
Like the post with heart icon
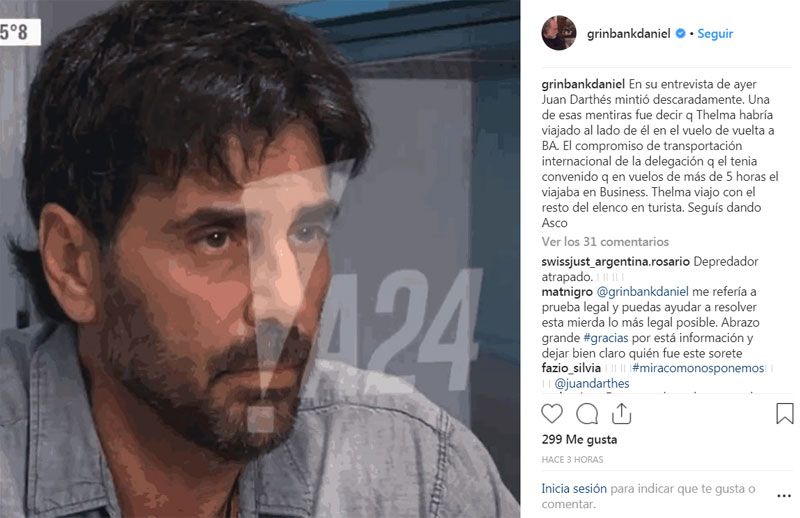point(552,413)
